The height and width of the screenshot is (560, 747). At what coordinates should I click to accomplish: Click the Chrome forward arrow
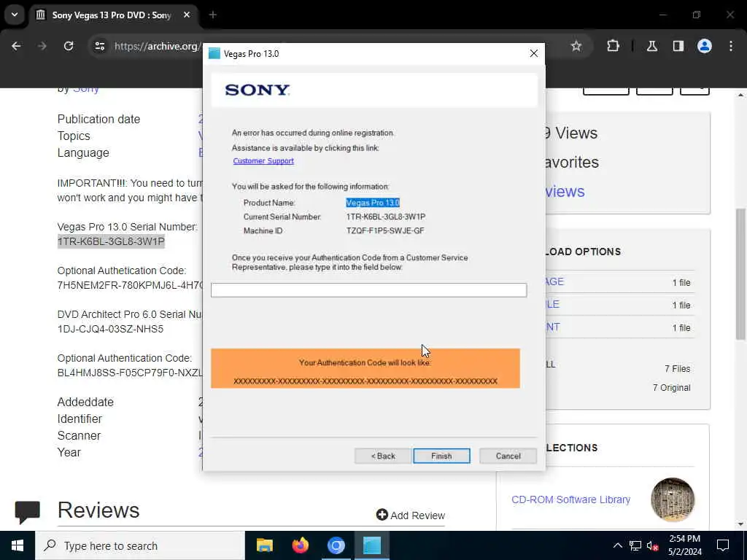42,46
